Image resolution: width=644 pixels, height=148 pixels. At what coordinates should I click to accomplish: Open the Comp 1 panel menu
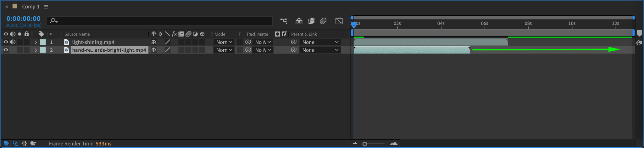pyautogui.click(x=46, y=7)
